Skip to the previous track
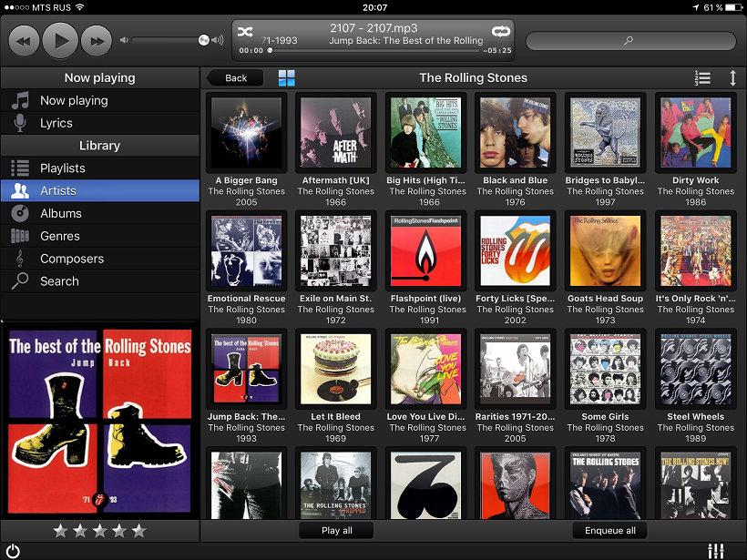This screenshot has height=560, width=747. coord(24,41)
